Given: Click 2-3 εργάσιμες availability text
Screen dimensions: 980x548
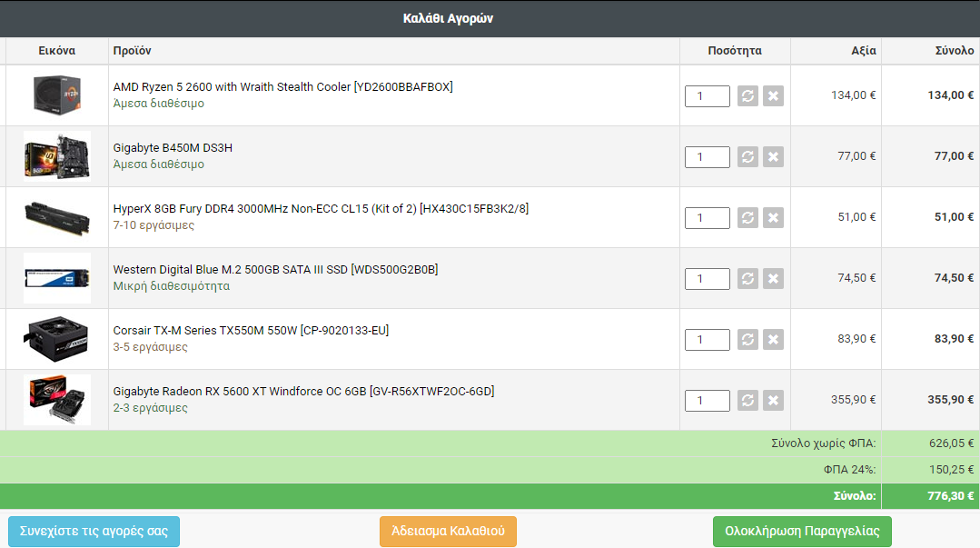Looking at the screenshot, I should 150,408.
